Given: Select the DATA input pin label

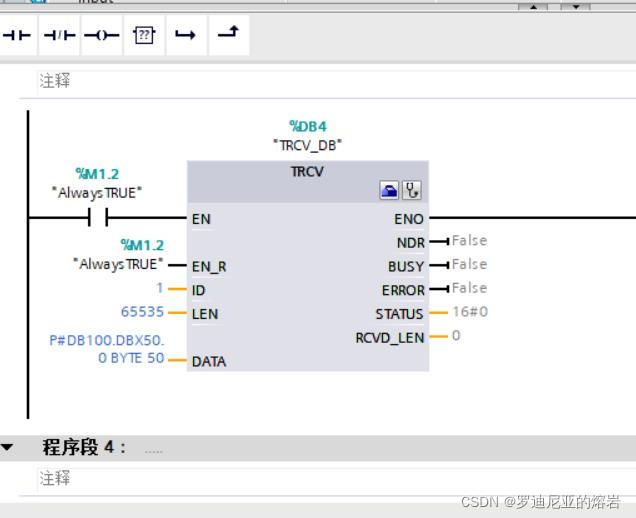Looking at the screenshot, I should point(209,361).
